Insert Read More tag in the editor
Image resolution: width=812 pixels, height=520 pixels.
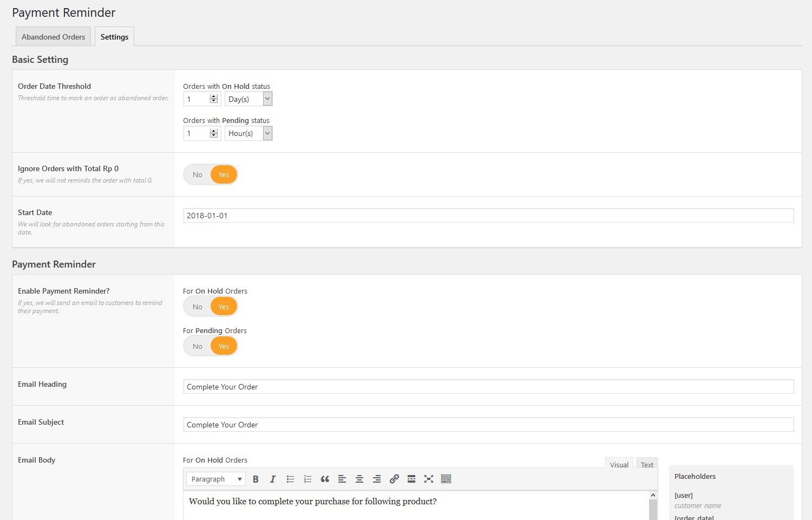pyautogui.click(x=411, y=479)
